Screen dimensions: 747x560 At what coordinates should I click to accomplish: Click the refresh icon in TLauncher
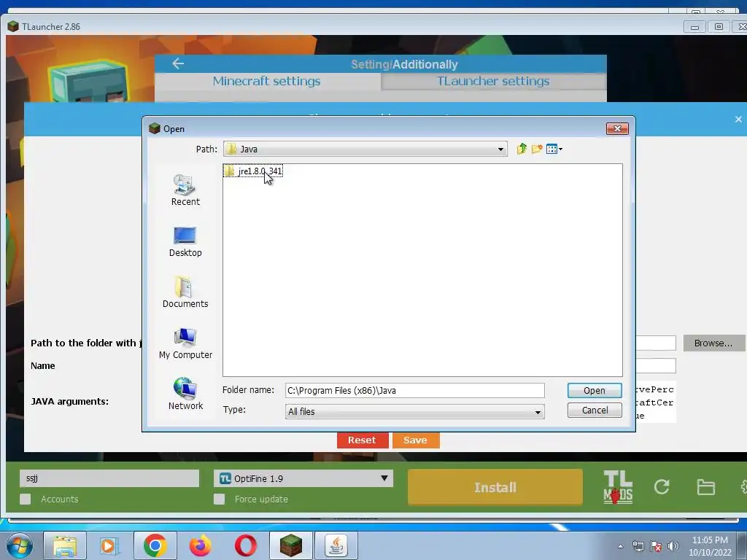(x=662, y=486)
